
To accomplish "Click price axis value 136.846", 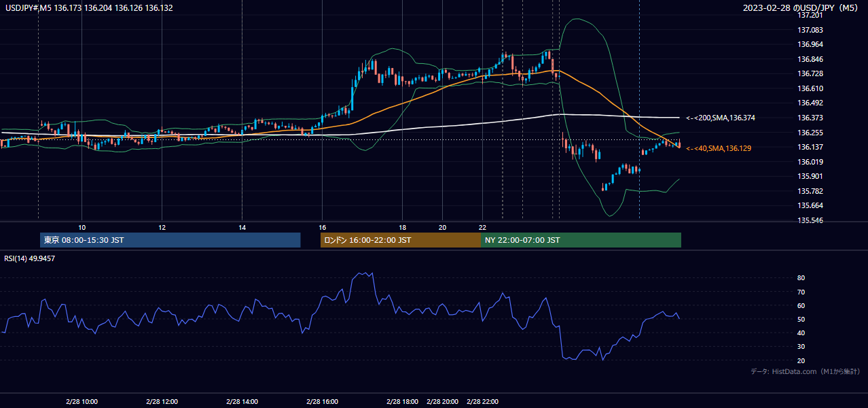I will pos(810,59).
